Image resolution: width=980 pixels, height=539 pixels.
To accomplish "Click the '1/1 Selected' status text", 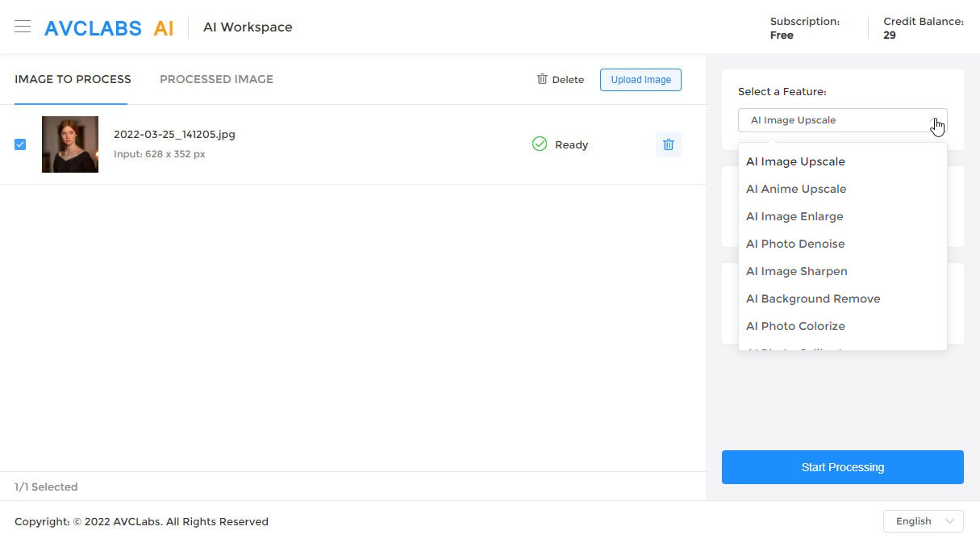I will pyautogui.click(x=46, y=487).
